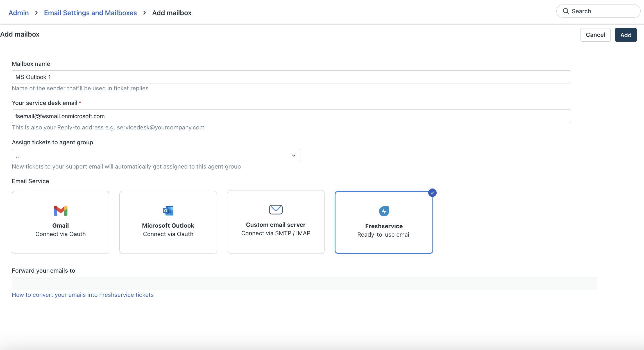This screenshot has height=350, width=644.
Task: Open the agent group dropdown
Action: [x=152, y=156]
